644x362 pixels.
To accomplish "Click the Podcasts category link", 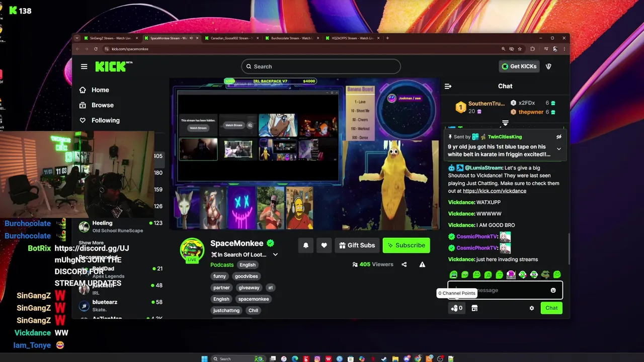I will pos(222,265).
